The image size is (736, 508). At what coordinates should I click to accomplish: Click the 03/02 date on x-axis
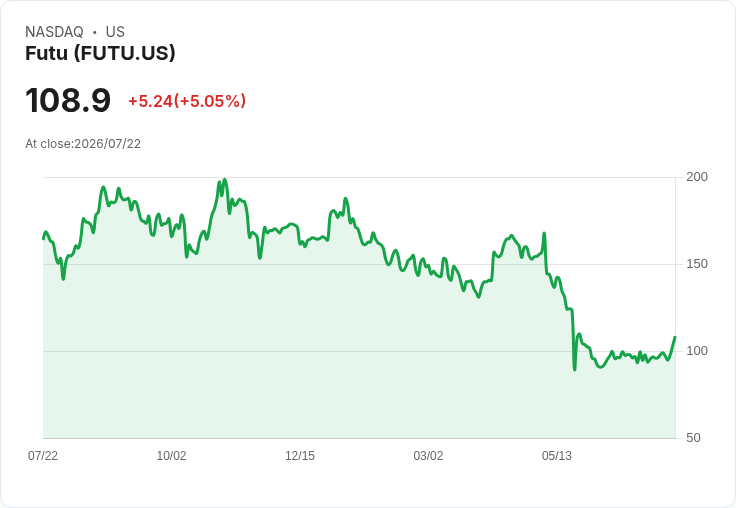428,456
